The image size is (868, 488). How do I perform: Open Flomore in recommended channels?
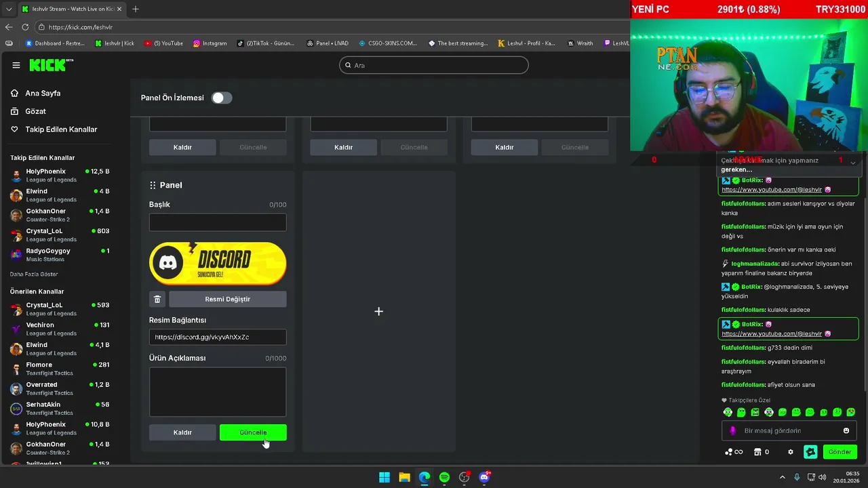(x=60, y=369)
